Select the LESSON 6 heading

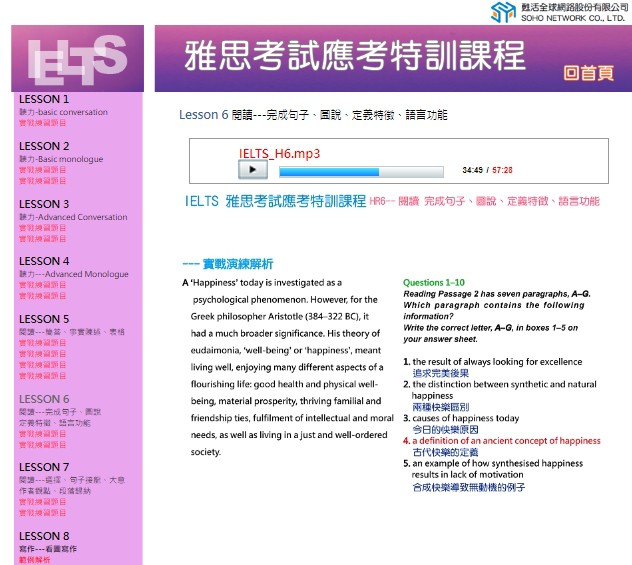44,399
